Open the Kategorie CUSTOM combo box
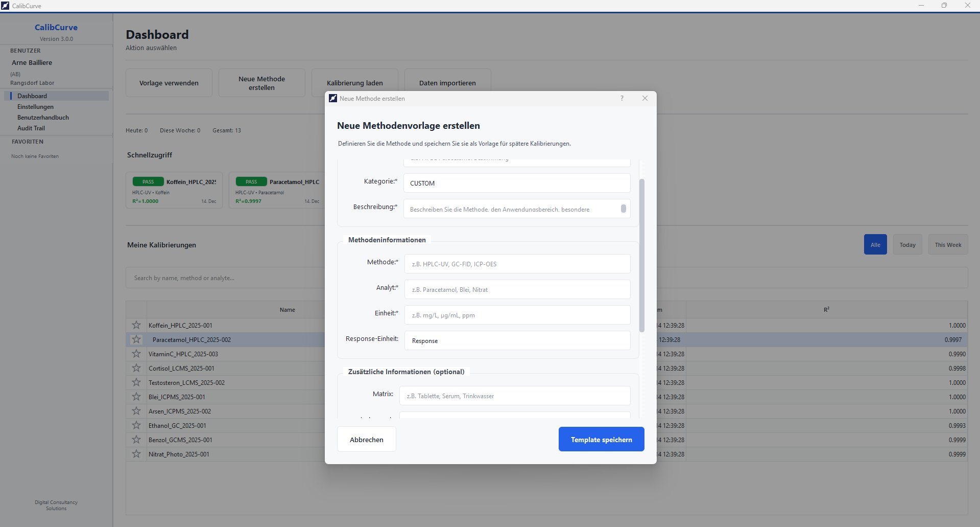 tap(517, 183)
